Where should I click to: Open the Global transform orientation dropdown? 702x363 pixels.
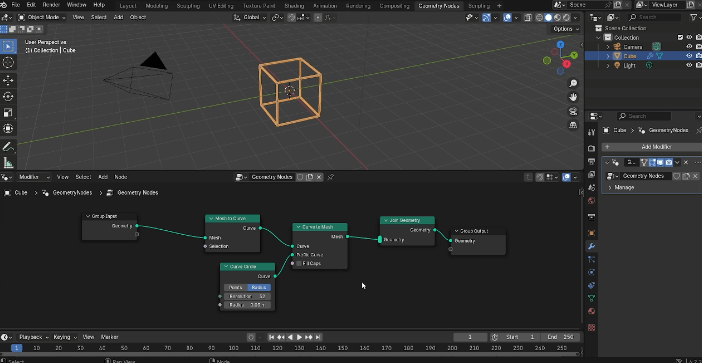click(x=250, y=17)
